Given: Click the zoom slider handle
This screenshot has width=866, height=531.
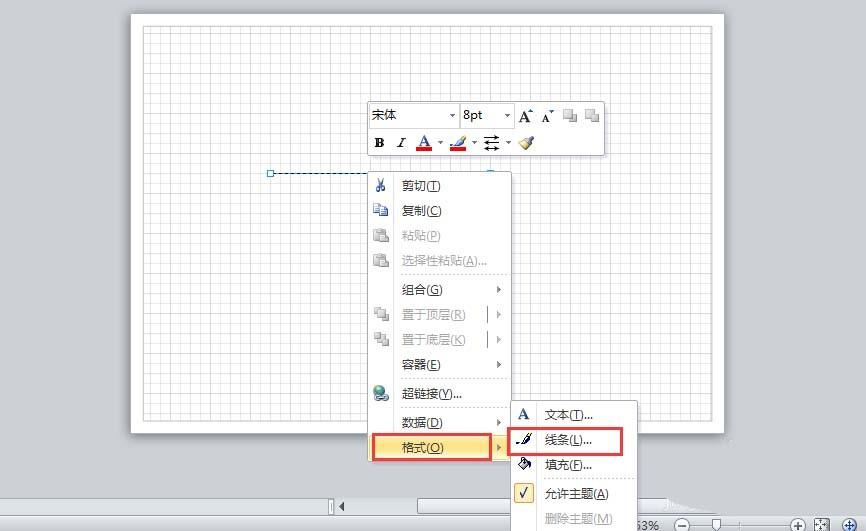Looking at the screenshot, I should point(716,524).
